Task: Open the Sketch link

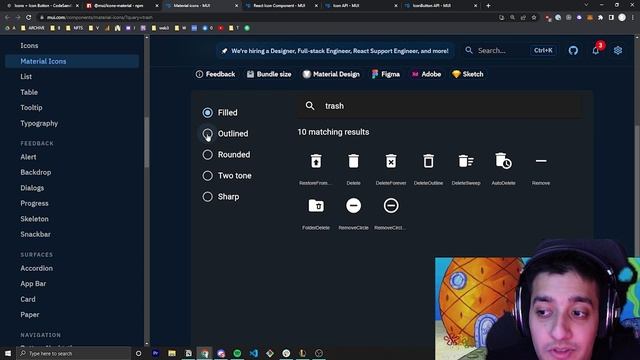Action: (x=468, y=74)
